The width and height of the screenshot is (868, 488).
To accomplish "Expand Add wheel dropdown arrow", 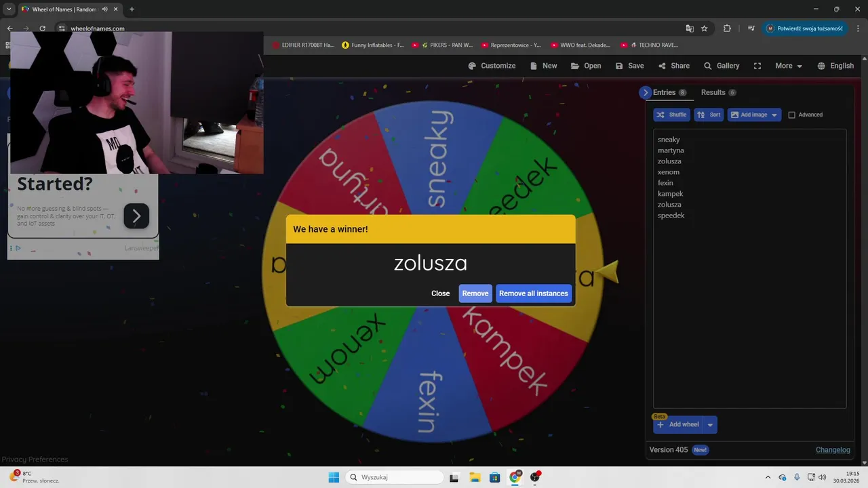I will click(x=710, y=424).
